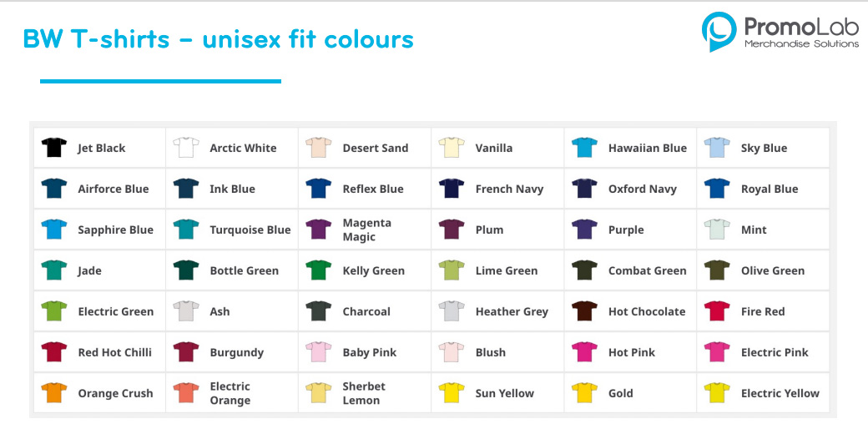Select the Royal Blue t-shirt icon
The width and height of the screenshot is (868, 429).
(x=717, y=188)
